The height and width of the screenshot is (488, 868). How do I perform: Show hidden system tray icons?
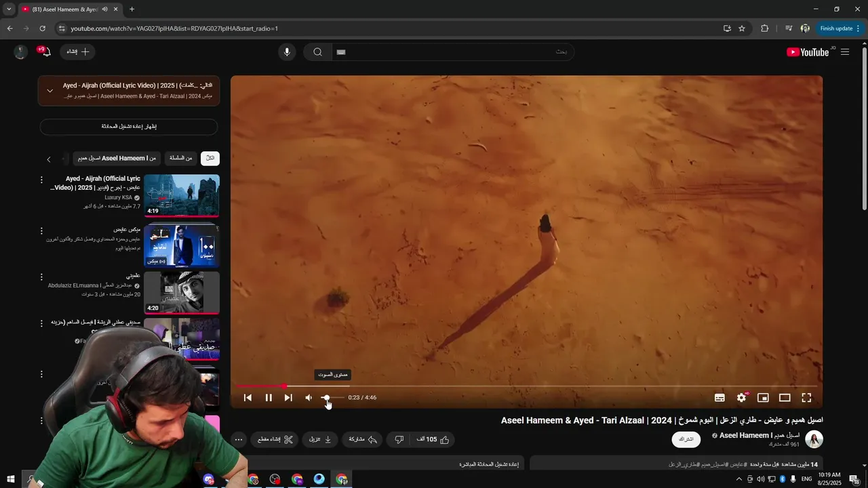738,479
